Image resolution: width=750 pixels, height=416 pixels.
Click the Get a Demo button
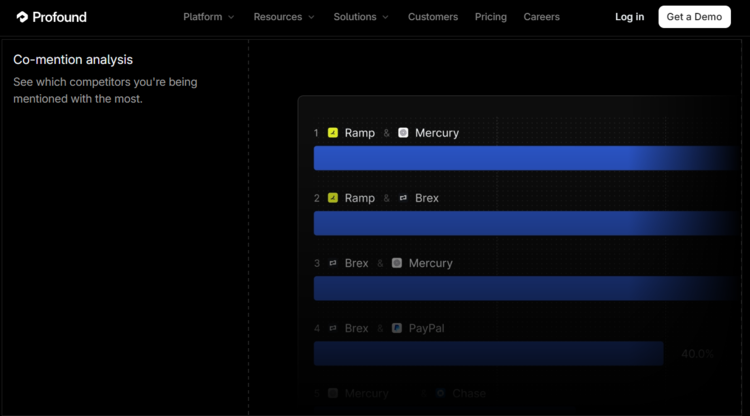coord(695,17)
